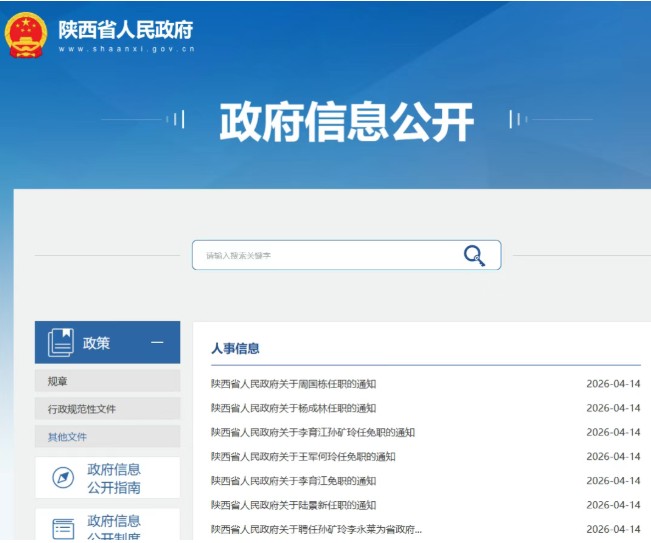The width and height of the screenshot is (651, 543).
Task: Click the list icon beside 政府信息公开制度
Action: [x=63, y=528]
